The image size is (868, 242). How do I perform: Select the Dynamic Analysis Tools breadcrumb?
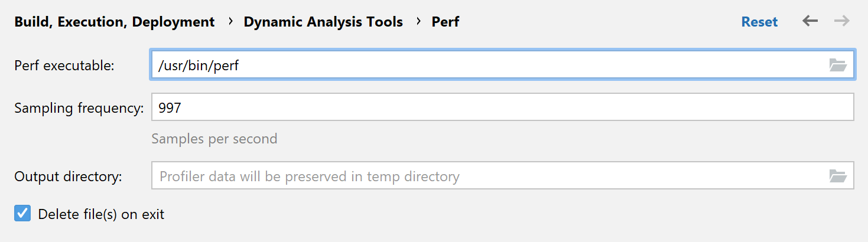click(323, 22)
